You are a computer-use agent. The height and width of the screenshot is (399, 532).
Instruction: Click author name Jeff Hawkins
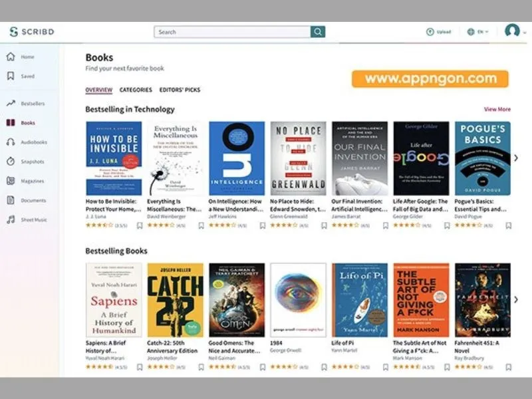coord(222,217)
